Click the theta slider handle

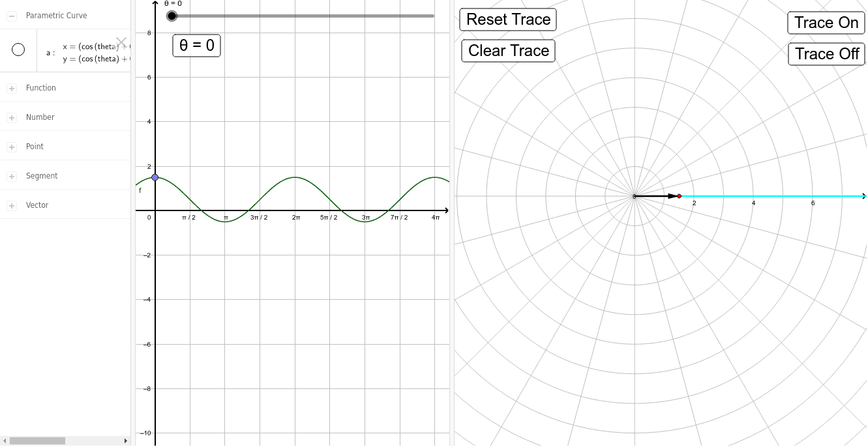tap(172, 16)
